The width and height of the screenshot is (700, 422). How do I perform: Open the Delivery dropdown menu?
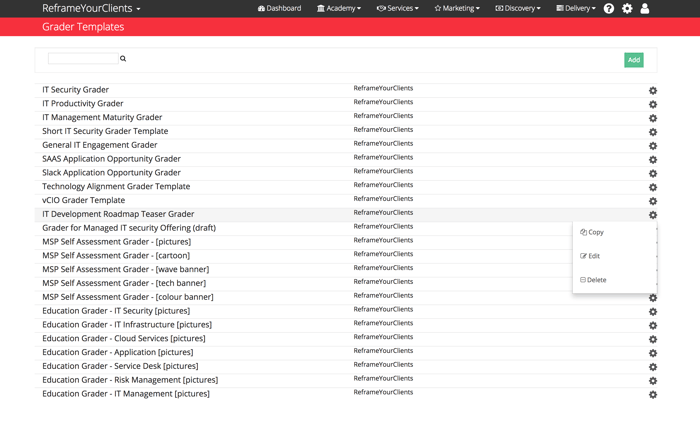(576, 8)
